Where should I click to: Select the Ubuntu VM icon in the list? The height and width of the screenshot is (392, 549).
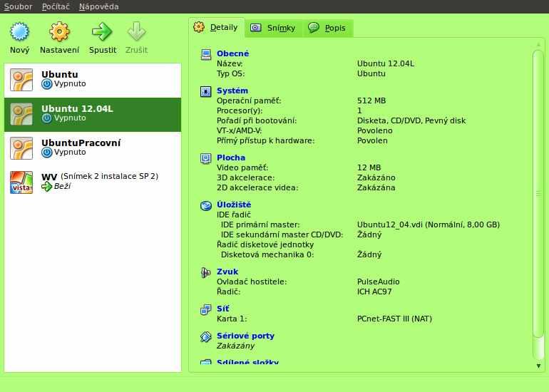[21, 80]
